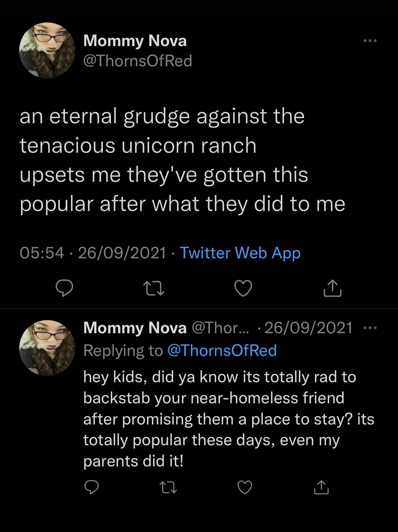The width and height of the screenshot is (398, 532).
Task: Open the reply tweet text body
Action: pyautogui.click(x=229, y=419)
